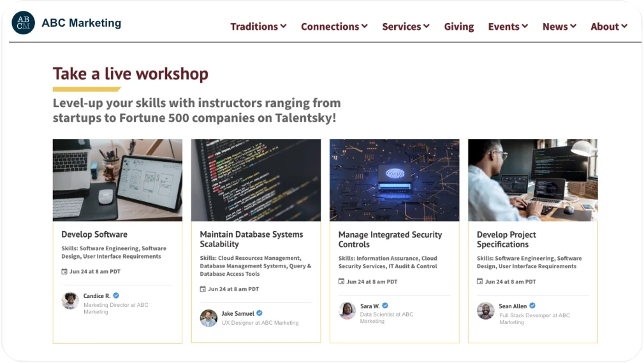Click Sean Allen's profile picture
This screenshot has height=363, width=644.
click(x=485, y=311)
